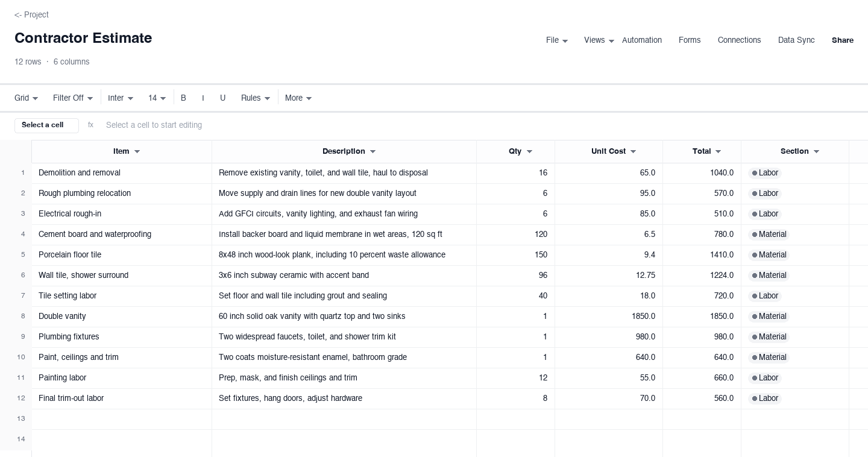This screenshot has width=868, height=457.
Task: Expand the More toolbar dropdown
Action: [x=298, y=98]
